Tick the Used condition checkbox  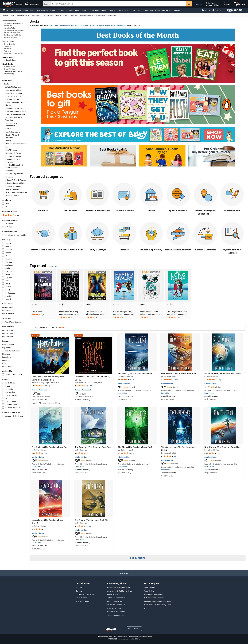tap(3, 207)
